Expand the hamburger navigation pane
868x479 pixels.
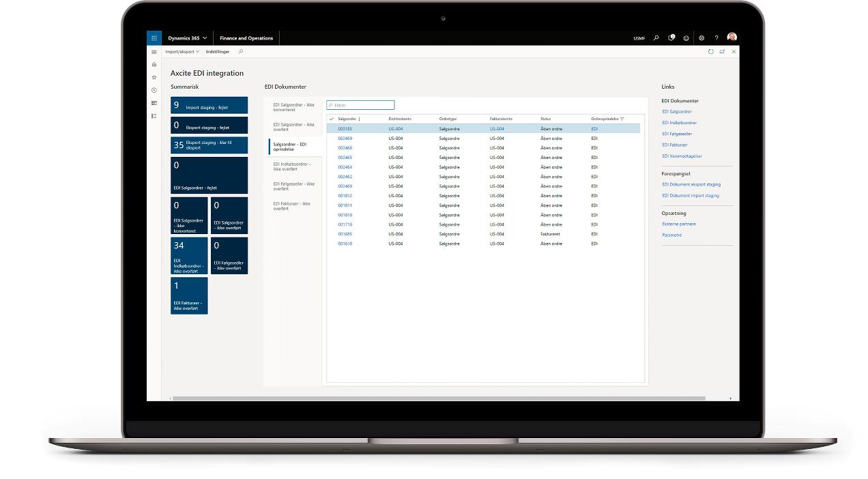coord(154,52)
